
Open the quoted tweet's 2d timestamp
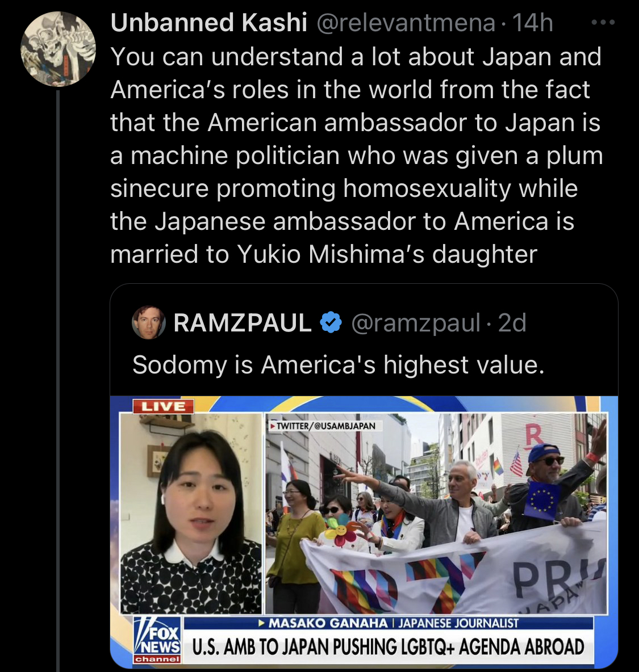[x=512, y=323]
